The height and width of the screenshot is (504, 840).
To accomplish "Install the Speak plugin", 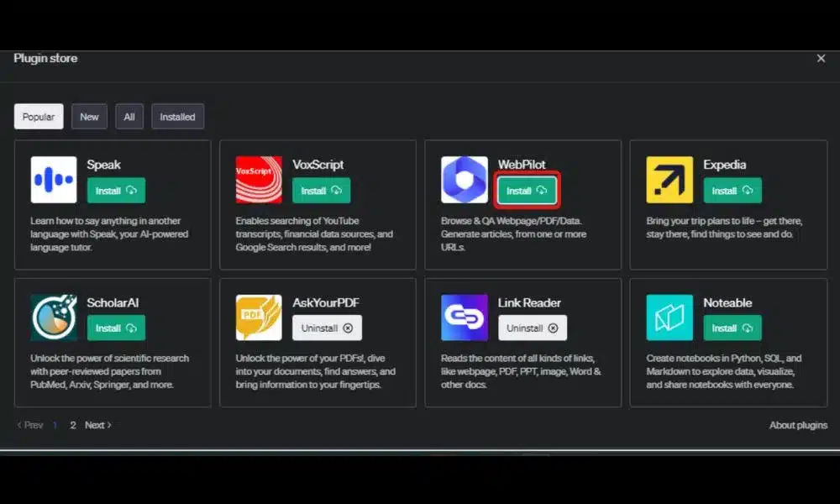I will 116,190.
